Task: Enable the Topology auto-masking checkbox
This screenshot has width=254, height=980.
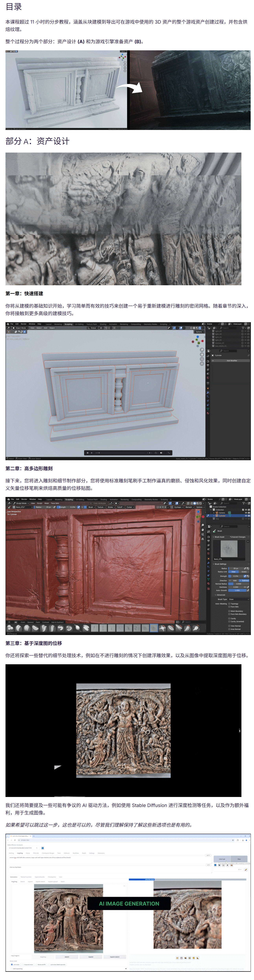Action: (229, 604)
